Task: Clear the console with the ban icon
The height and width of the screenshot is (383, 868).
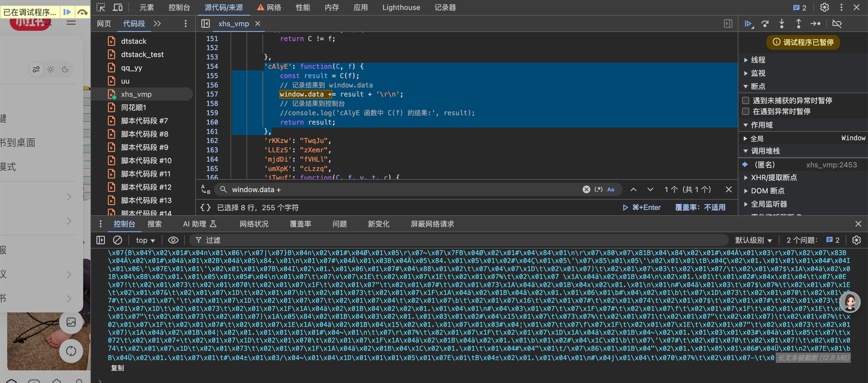Action: [117, 240]
